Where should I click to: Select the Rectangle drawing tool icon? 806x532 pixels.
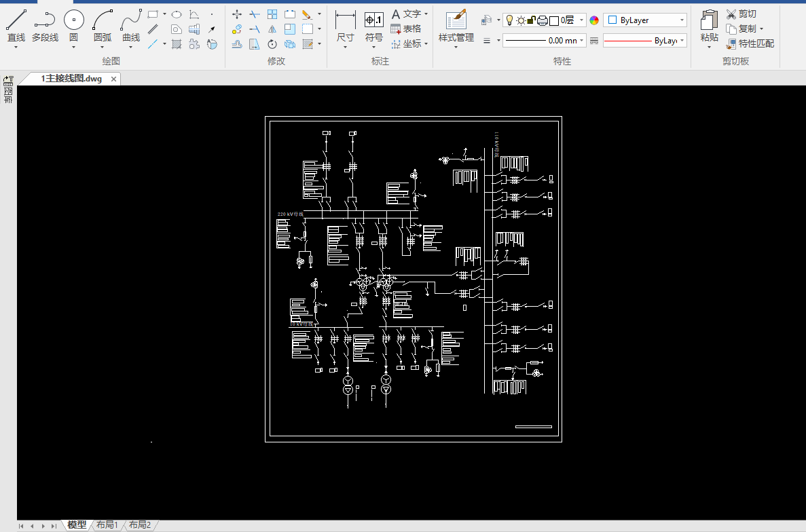coord(153,14)
